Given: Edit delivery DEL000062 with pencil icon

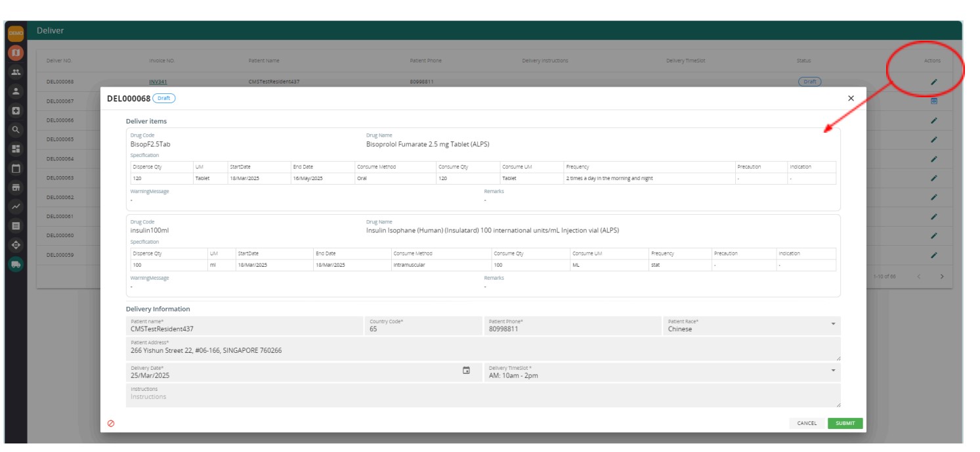Looking at the screenshot, I should (x=934, y=198).
